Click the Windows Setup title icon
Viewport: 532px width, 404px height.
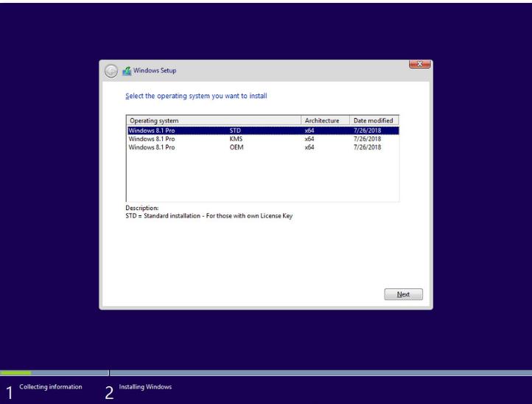point(127,71)
